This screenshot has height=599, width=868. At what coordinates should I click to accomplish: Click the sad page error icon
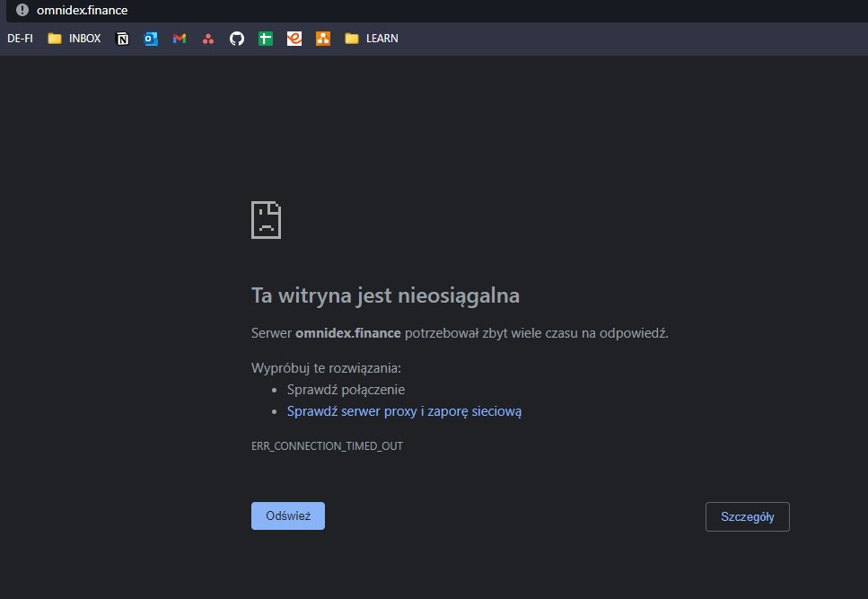click(x=267, y=220)
